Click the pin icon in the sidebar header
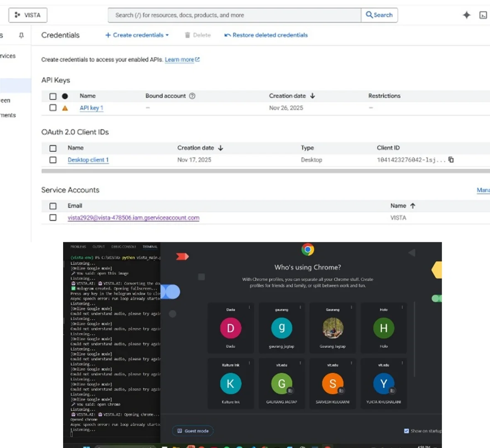This screenshot has width=490, height=448. (x=21, y=35)
